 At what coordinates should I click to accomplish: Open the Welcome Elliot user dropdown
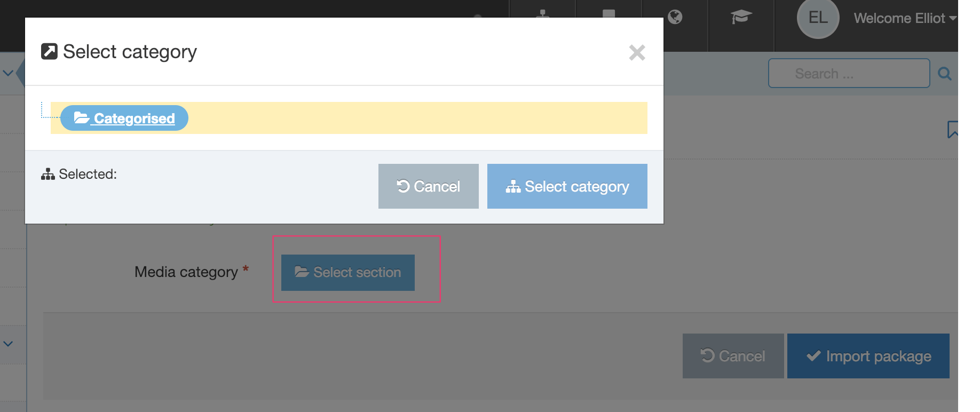(905, 19)
